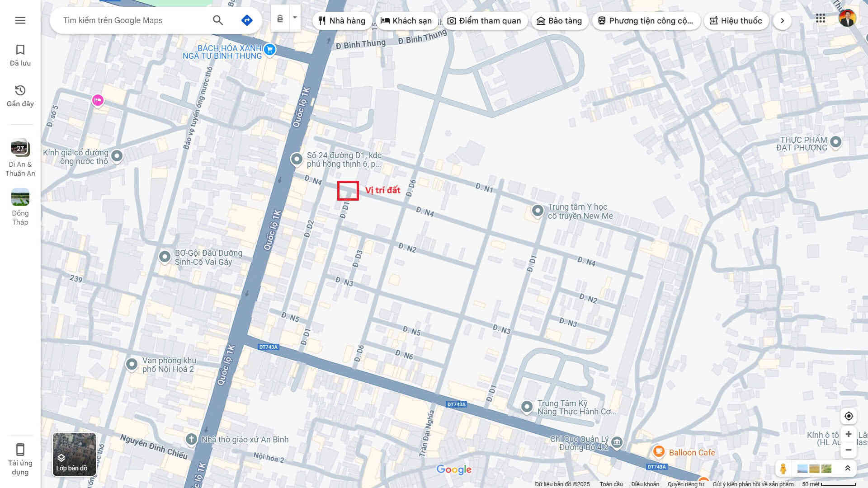Image resolution: width=868 pixels, height=488 pixels.
Task: Expand the dropdown next to building icon
Action: [x=295, y=18]
